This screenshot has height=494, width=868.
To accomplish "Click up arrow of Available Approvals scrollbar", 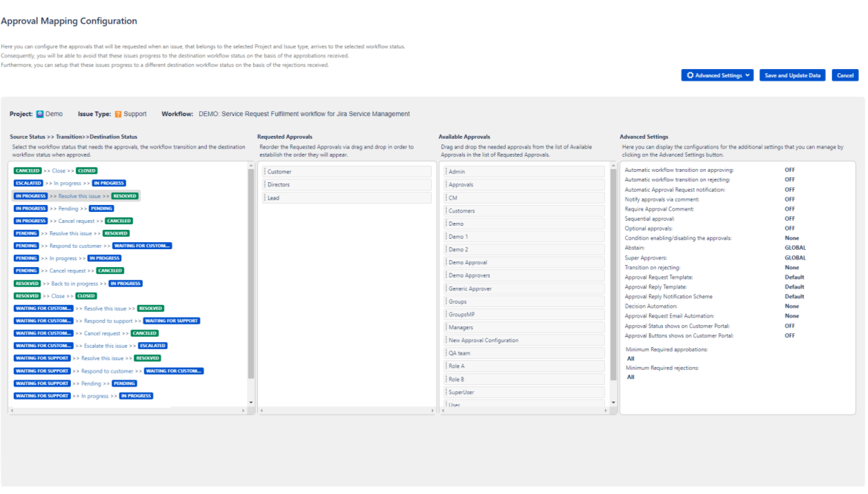I will (x=613, y=166).
